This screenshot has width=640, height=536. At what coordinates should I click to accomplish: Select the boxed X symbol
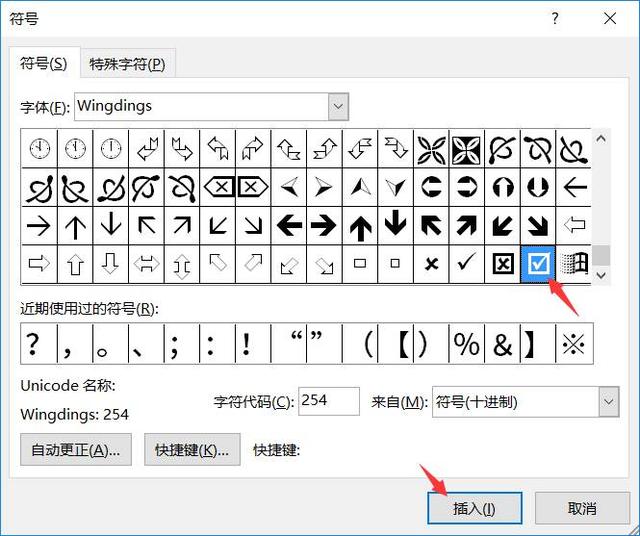click(x=502, y=264)
